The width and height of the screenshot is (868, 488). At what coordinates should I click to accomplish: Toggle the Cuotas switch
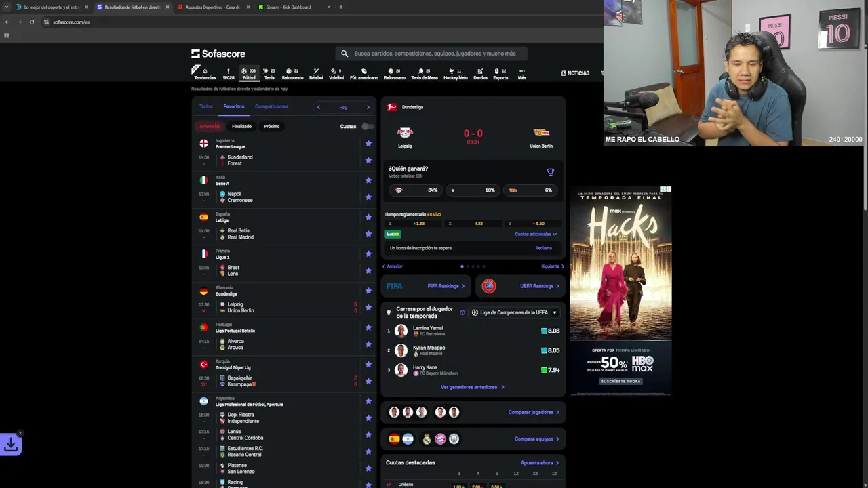tap(367, 126)
